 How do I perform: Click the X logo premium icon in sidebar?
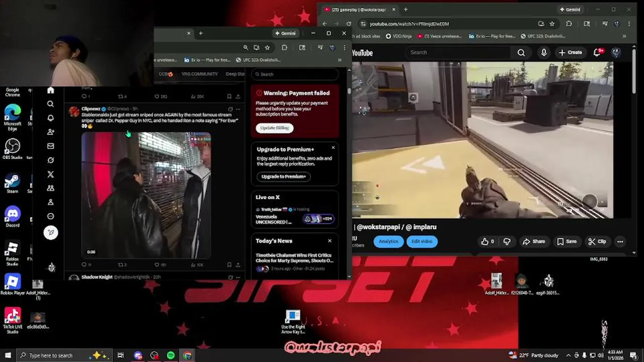(50, 174)
